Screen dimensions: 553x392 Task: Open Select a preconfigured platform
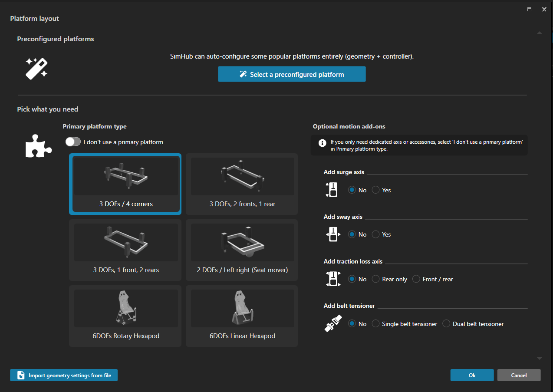click(292, 74)
